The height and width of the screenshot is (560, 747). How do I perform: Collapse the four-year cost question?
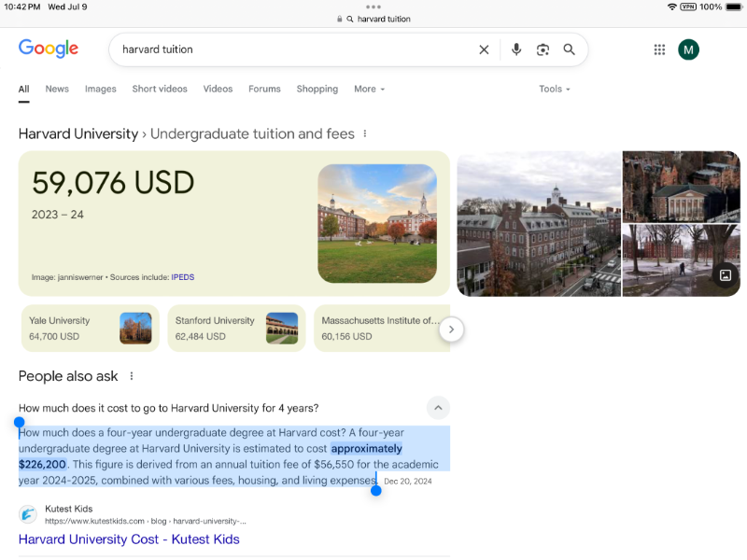[438, 408]
